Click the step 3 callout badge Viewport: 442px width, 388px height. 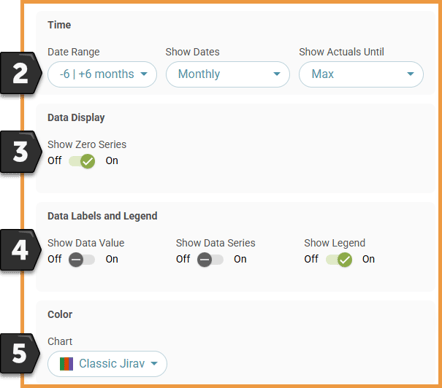(21, 152)
